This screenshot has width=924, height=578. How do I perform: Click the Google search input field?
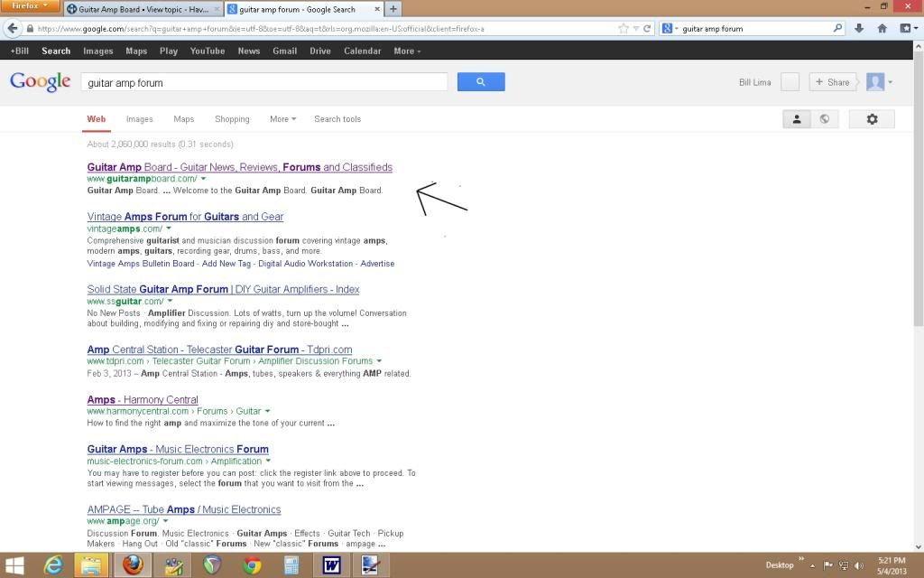click(x=264, y=82)
